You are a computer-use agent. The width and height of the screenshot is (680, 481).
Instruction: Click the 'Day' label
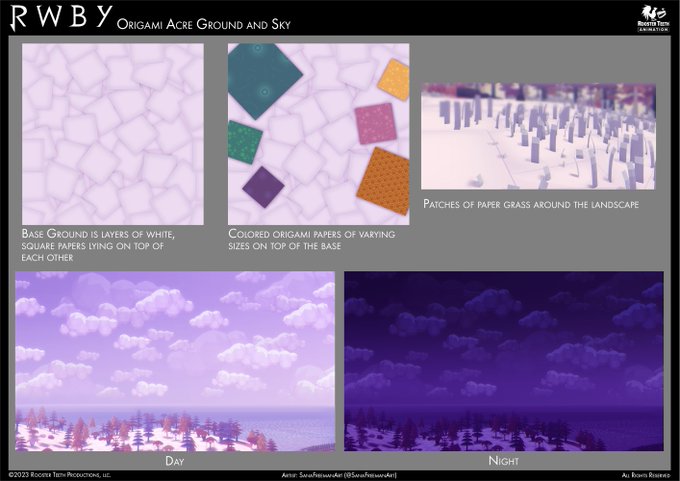[x=174, y=461]
